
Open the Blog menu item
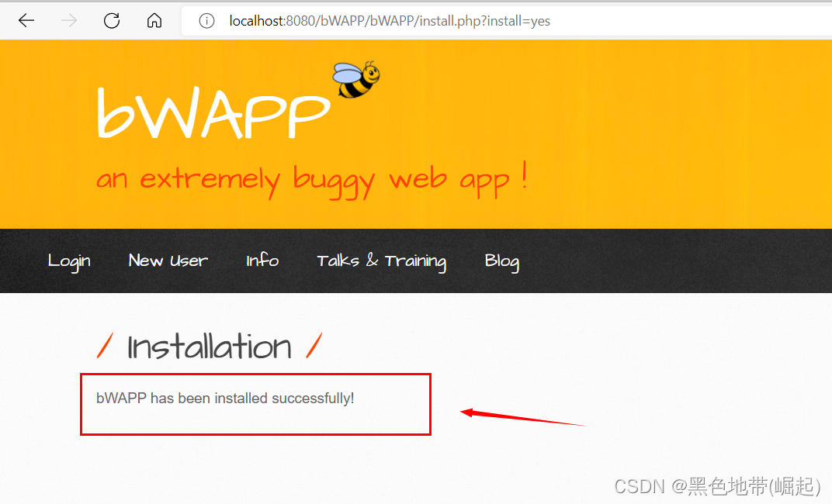coord(501,261)
